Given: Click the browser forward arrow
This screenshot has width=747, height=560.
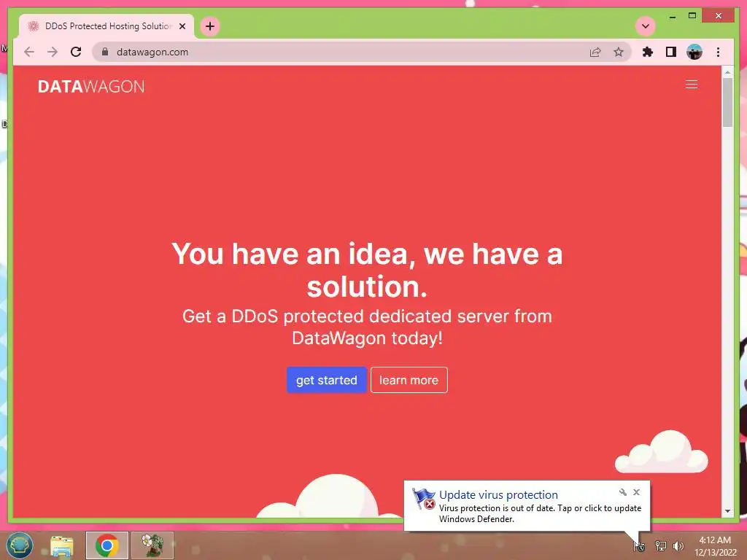Looking at the screenshot, I should click(53, 52).
